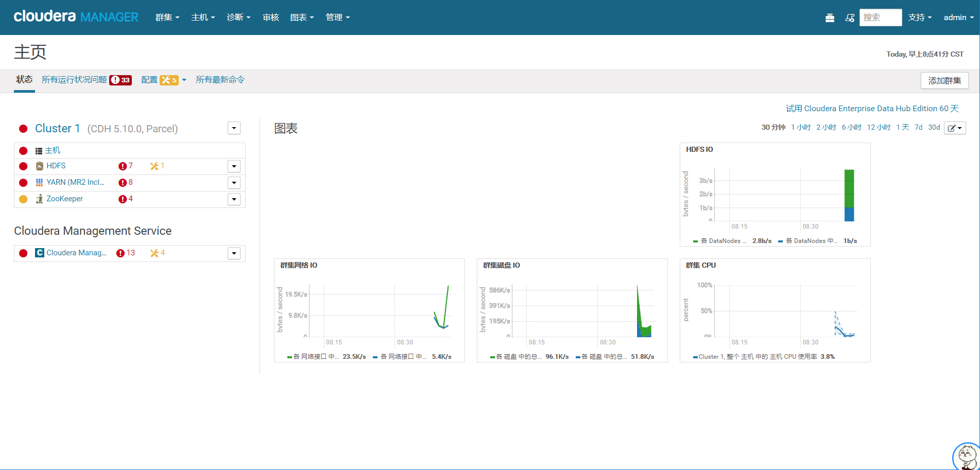Switch to the 状态 tab
Viewport: 980px width, 470px height.
(24, 79)
